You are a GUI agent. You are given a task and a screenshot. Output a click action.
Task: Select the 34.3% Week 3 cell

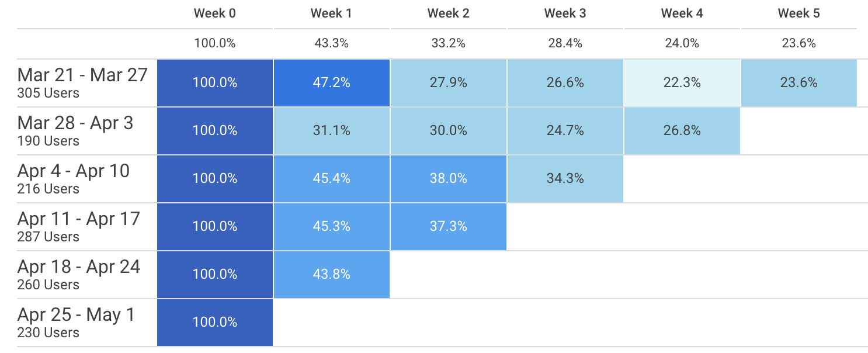pos(565,179)
